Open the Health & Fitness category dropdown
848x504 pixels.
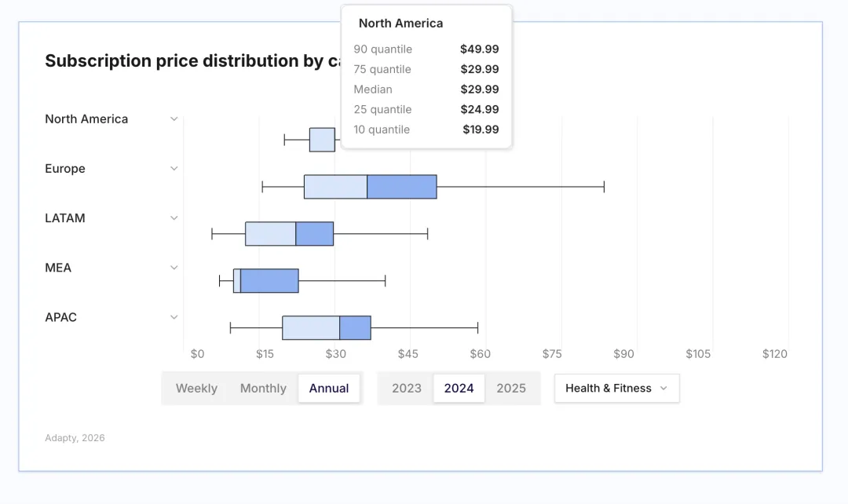pos(616,388)
